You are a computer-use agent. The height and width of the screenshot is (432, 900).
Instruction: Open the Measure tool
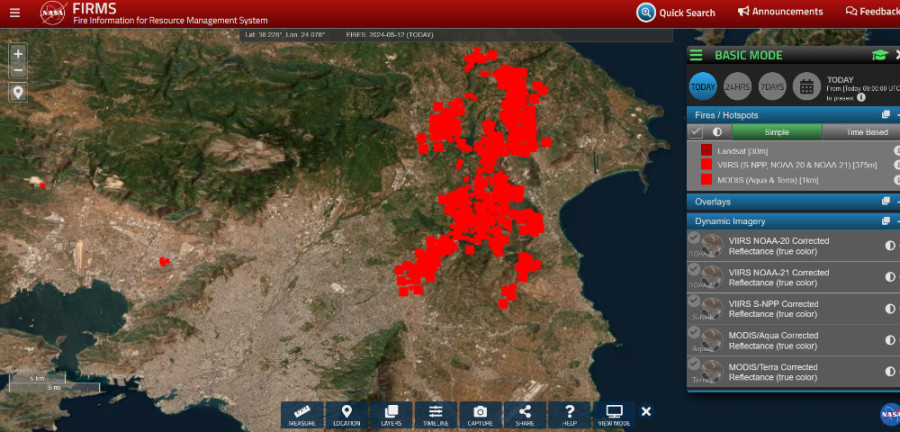[x=302, y=415]
